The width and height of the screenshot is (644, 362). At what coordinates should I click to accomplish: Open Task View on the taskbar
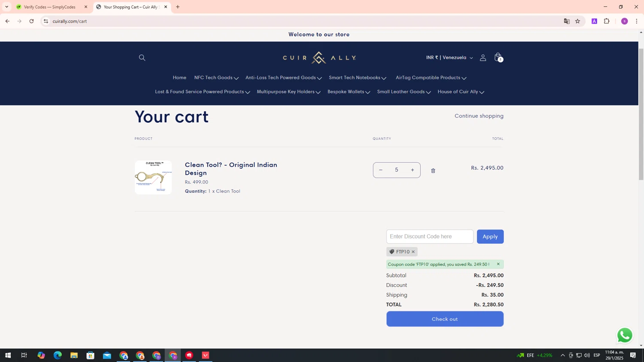click(x=24, y=355)
